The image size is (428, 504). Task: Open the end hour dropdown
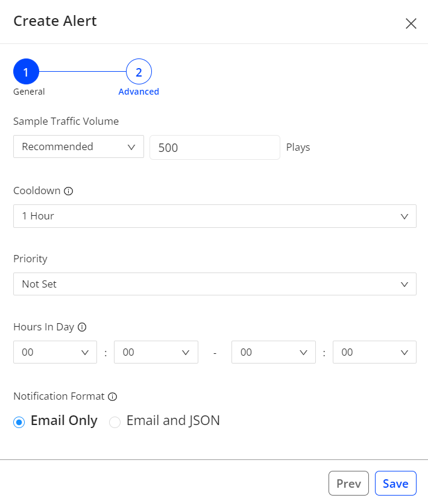coord(273,352)
